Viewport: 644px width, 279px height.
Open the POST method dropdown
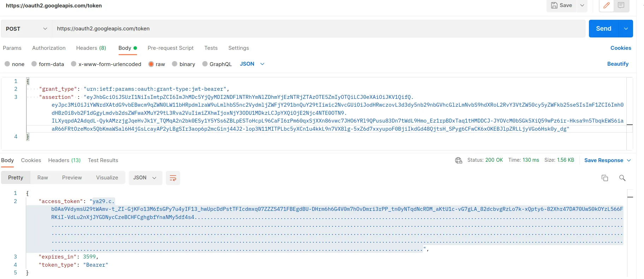26,29
